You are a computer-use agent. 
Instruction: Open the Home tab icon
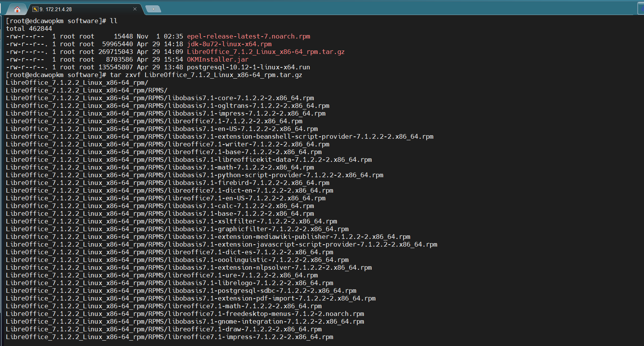pyautogui.click(x=17, y=9)
